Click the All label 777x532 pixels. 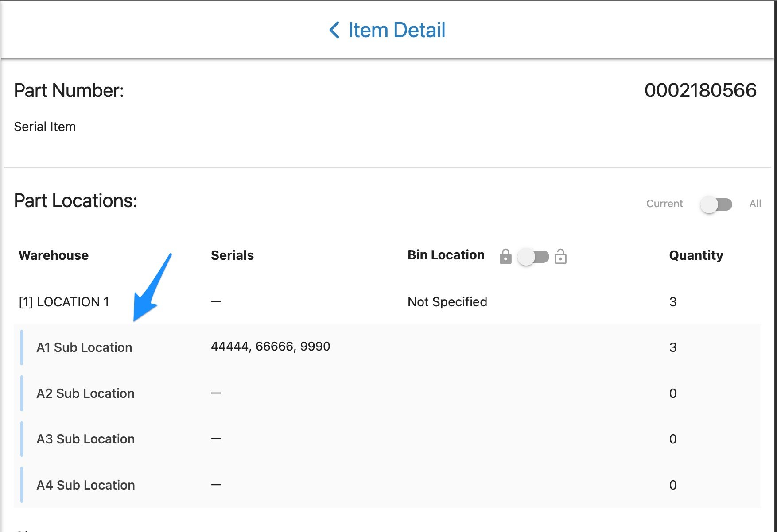click(x=755, y=204)
